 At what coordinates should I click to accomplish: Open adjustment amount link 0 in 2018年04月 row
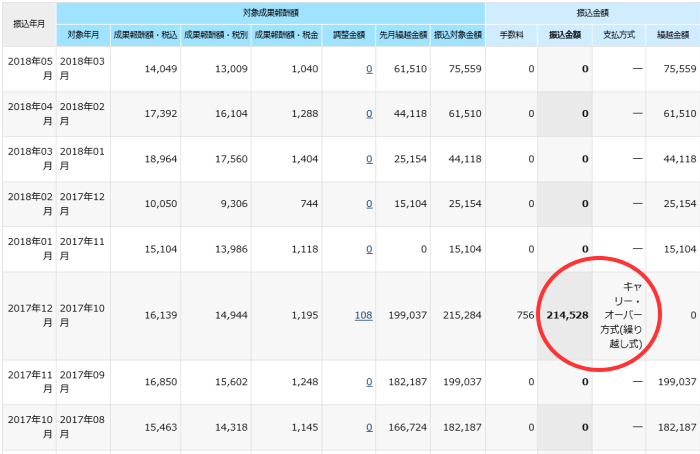point(369,113)
